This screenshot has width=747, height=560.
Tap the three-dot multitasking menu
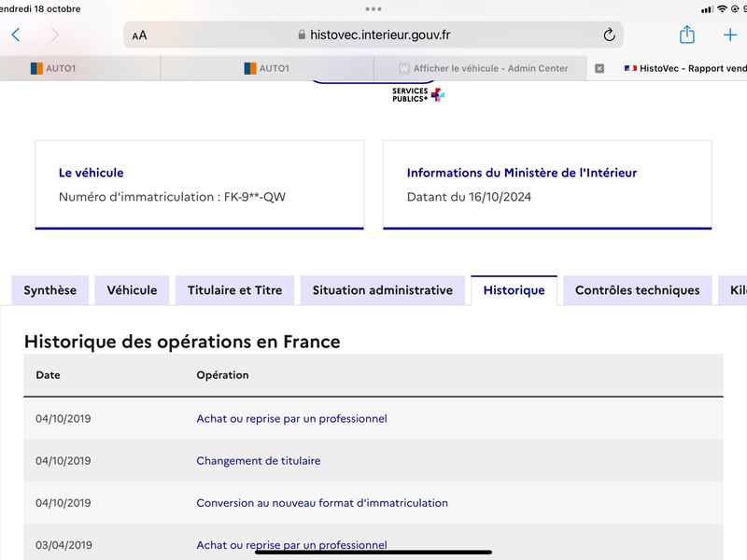click(x=373, y=9)
